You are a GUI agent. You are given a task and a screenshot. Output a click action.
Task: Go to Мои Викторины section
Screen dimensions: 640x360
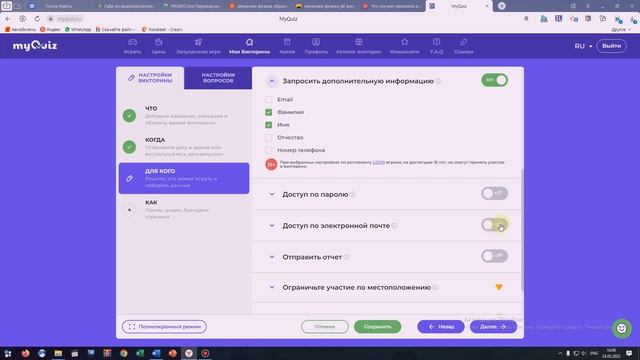click(x=249, y=46)
